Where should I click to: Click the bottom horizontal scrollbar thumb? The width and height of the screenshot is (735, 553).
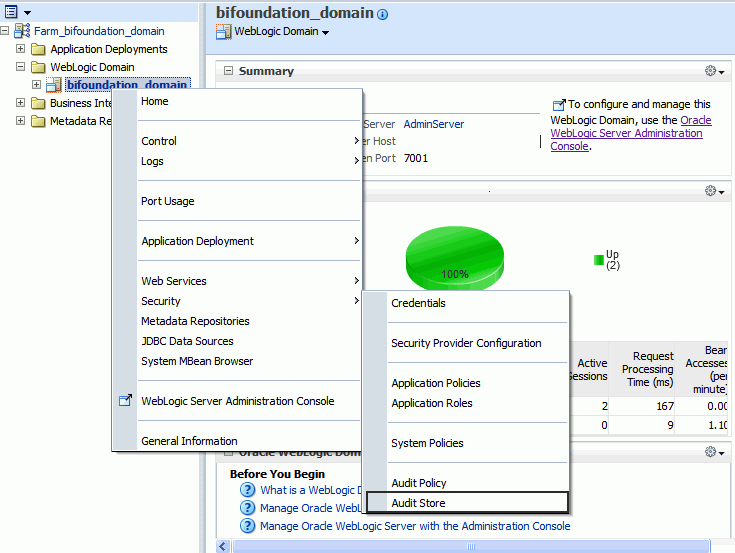point(471,546)
